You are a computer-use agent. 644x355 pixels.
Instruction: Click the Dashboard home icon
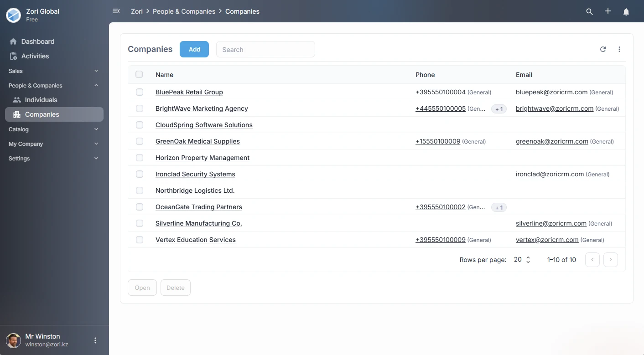tap(13, 41)
